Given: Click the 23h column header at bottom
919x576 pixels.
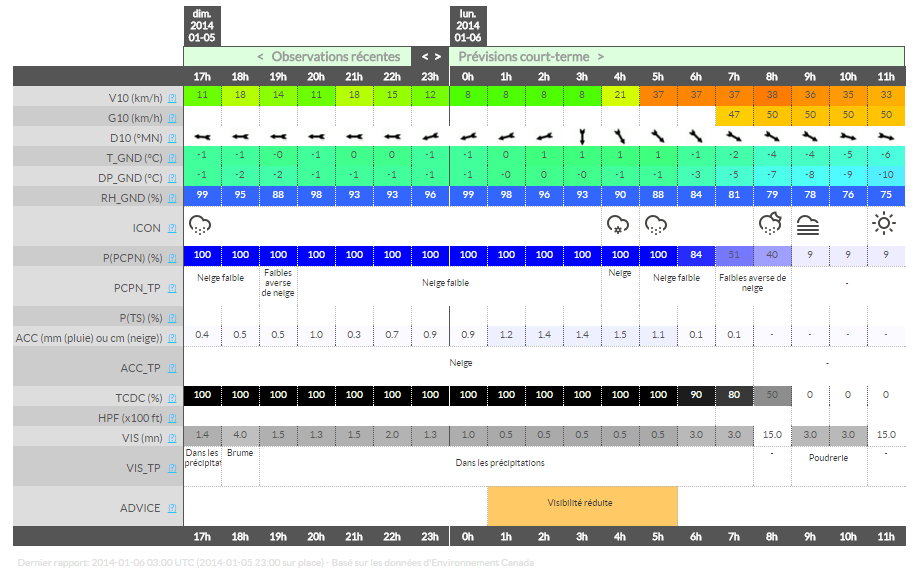Looking at the screenshot, I should tap(430, 536).
